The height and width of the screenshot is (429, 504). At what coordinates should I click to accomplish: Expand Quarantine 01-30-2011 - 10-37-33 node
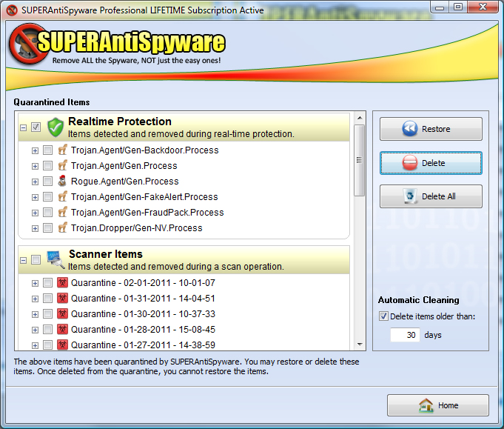(x=35, y=314)
